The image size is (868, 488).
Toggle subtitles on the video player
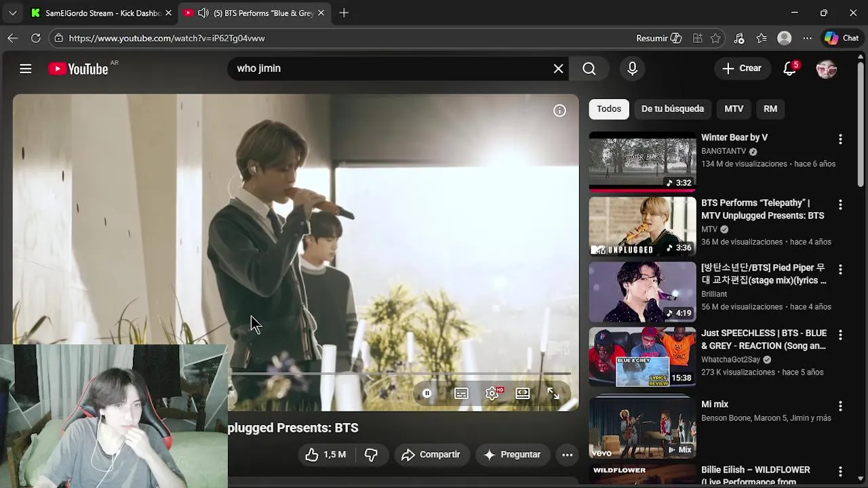click(461, 393)
